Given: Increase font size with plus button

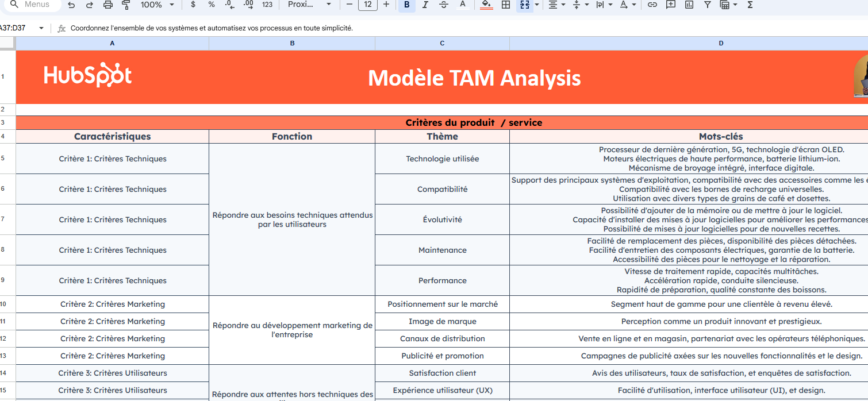Looking at the screenshot, I should pos(386,5).
